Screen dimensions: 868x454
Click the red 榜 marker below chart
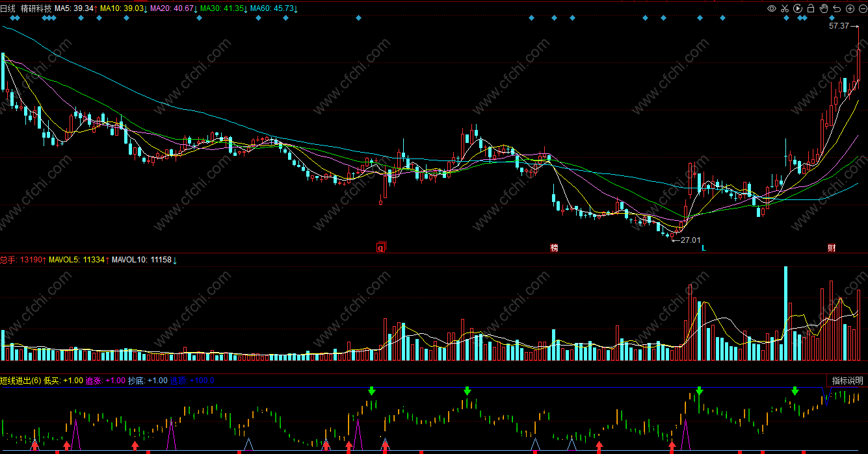point(554,247)
